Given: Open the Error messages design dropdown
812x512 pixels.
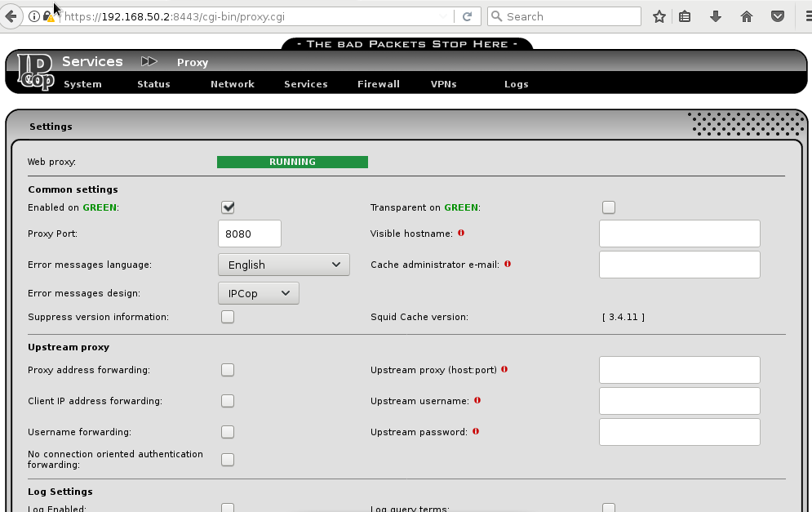Looking at the screenshot, I should click(x=258, y=292).
